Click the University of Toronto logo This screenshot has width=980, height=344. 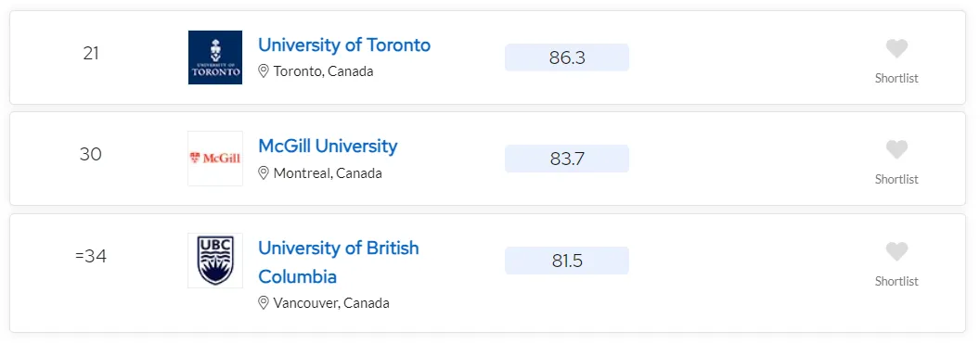click(x=215, y=57)
